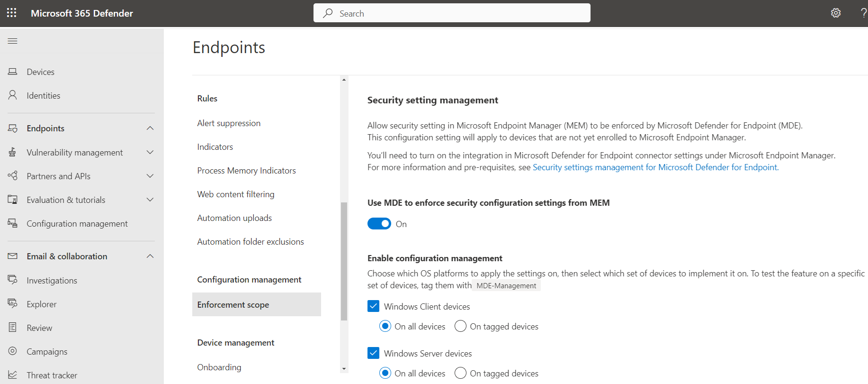This screenshot has height=384, width=868.
Task: Click the settings list scrollbar thumb
Action: pyautogui.click(x=344, y=261)
